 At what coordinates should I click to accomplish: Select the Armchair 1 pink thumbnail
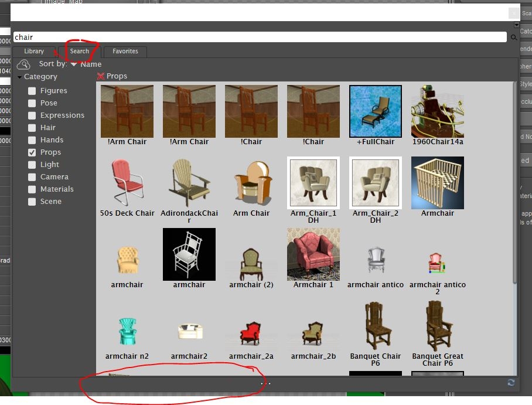tap(313, 254)
